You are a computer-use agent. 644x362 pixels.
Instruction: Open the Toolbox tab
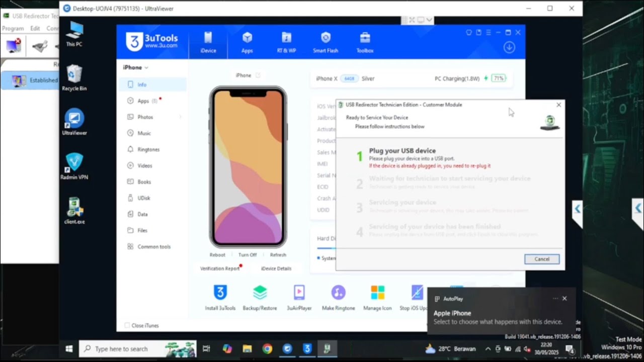(365, 42)
